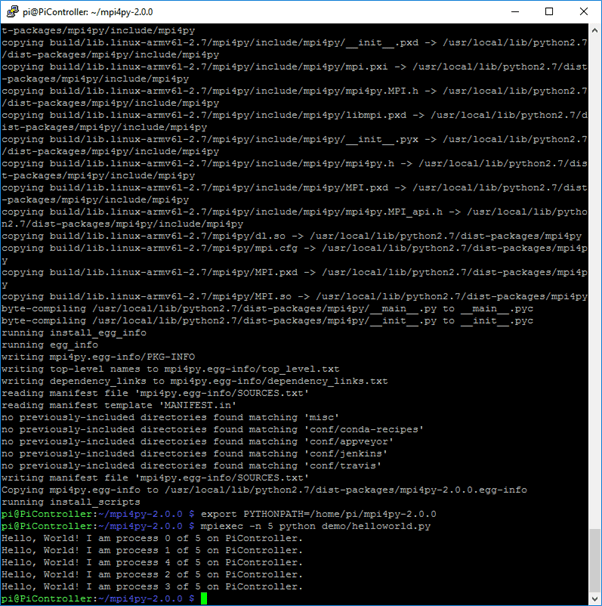Close the PuTTY terminal window
Image resolution: width=602 pixels, height=606 pixels.
point(584,12)
